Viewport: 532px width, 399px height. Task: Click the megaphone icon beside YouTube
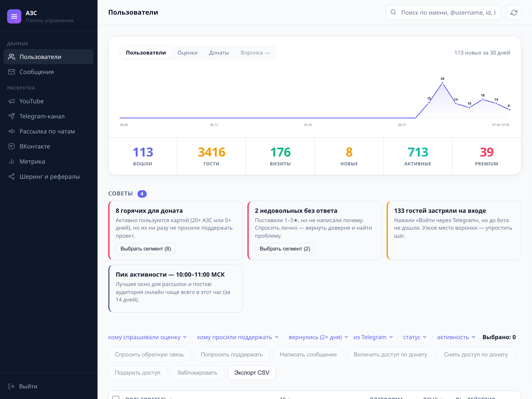12,101
